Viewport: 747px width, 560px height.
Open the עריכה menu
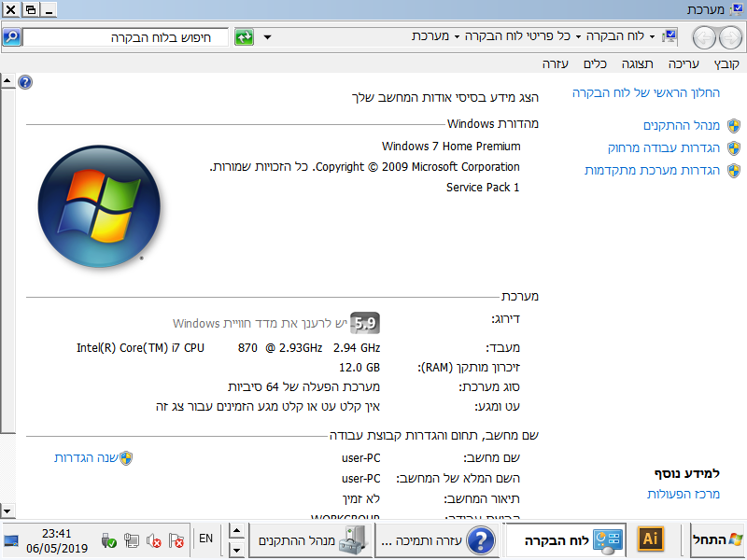tap(684, 63)
